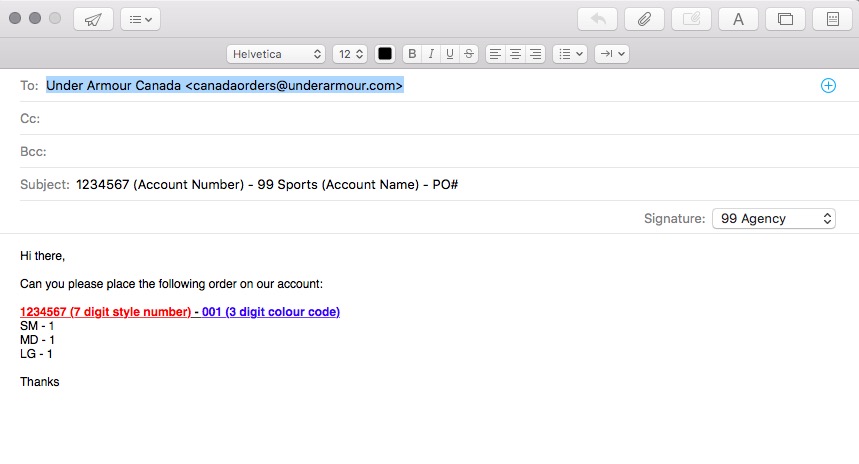
Task: Click the 'Thanks' line
Action: coord(39,382)
